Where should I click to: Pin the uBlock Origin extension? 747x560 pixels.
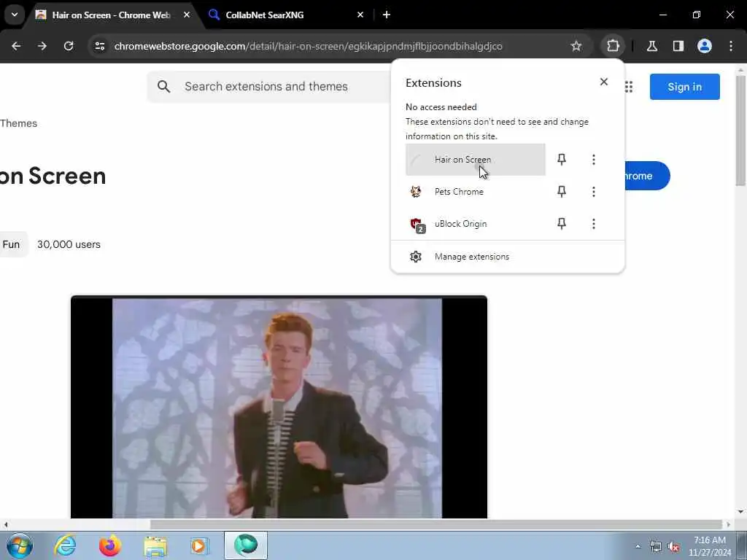562,223
